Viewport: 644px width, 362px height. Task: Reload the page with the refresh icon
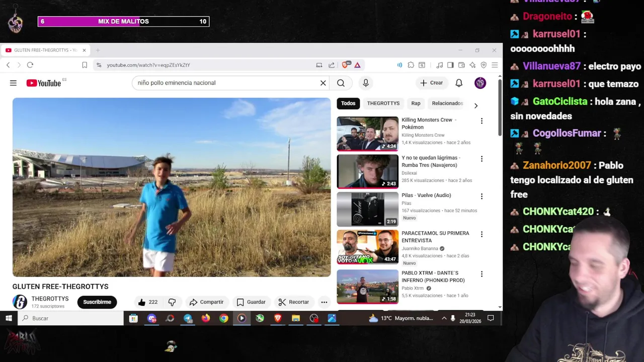(x=30, y=65)
